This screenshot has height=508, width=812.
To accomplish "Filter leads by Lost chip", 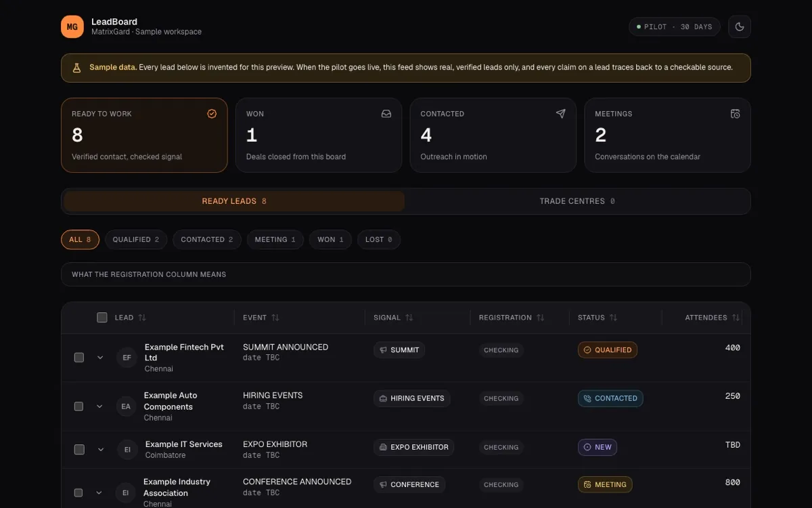I will 379,240.
